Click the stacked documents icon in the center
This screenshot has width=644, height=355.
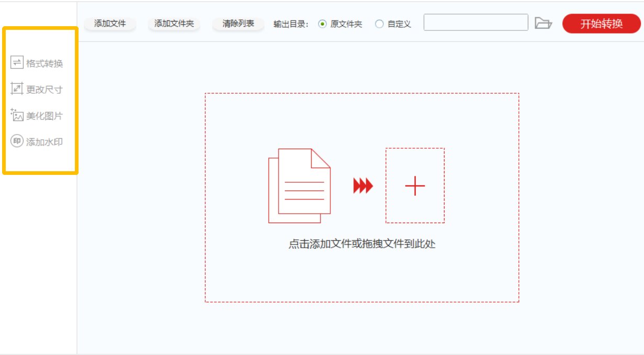pyautogui.click(x=298, y=186)
